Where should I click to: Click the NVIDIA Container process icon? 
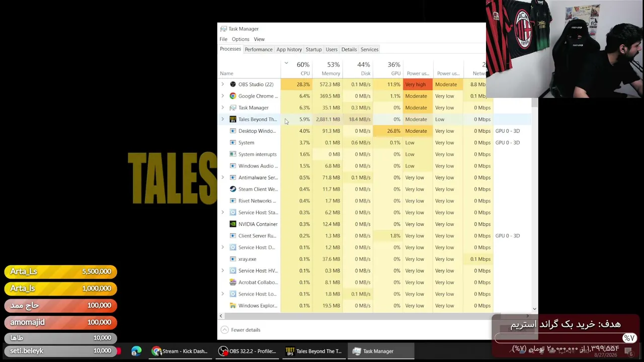232,224
